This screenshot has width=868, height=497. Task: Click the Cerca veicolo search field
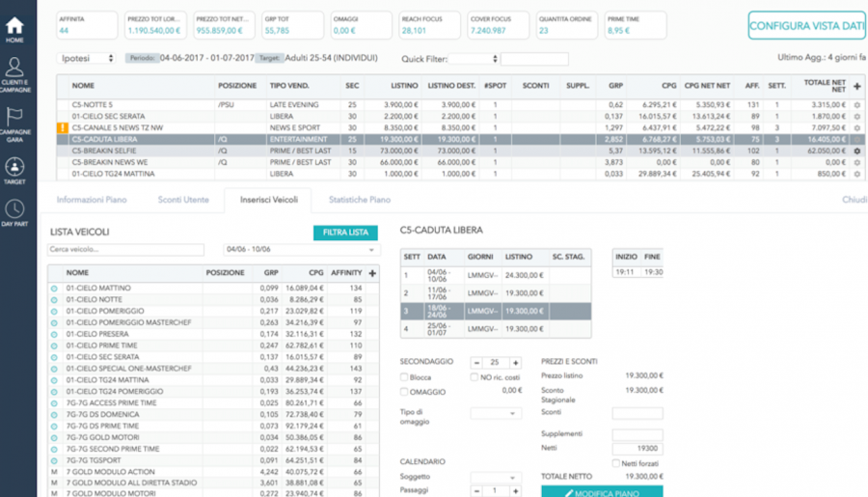click(125, 250)
